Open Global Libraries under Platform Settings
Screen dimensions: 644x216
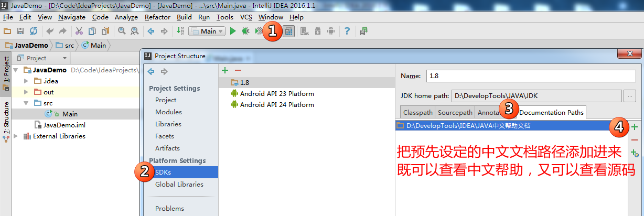[179, 184]
